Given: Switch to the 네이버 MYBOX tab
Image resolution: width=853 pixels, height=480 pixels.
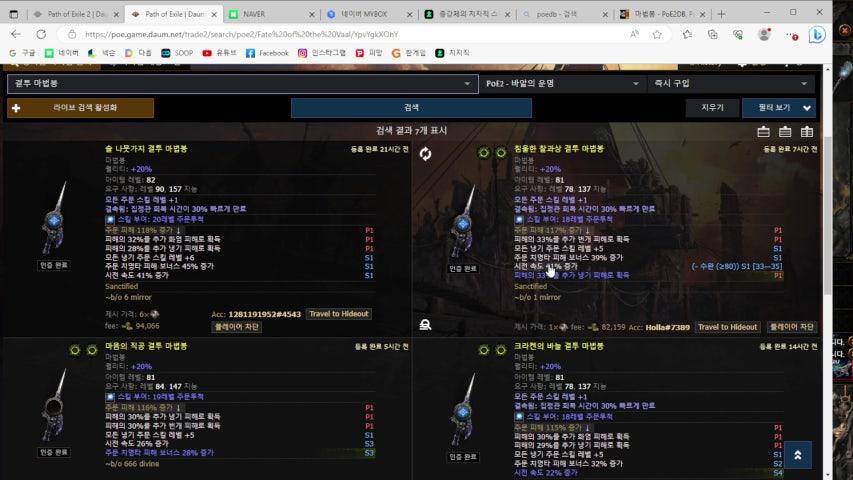Looking at the screenshot, I should (x=368, y=14).
